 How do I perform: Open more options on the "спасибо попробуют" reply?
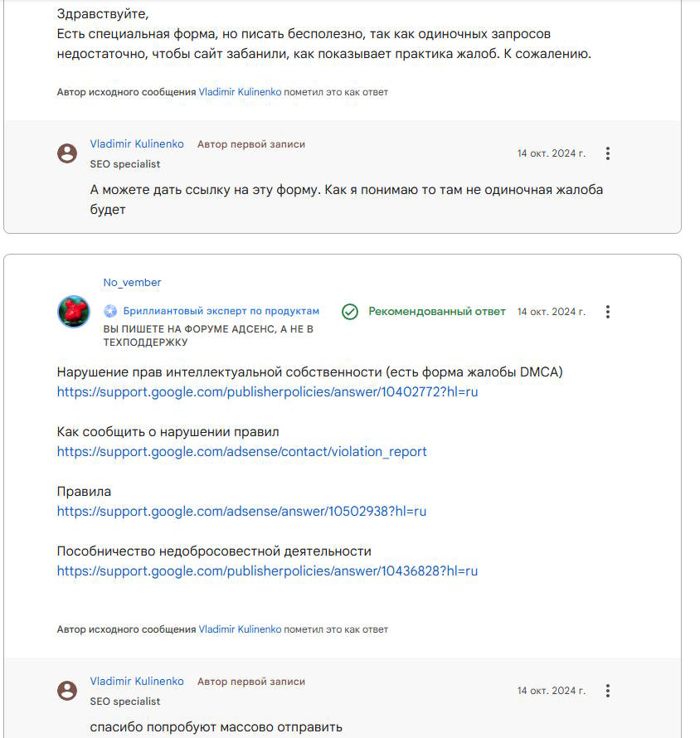click(608, 691)
